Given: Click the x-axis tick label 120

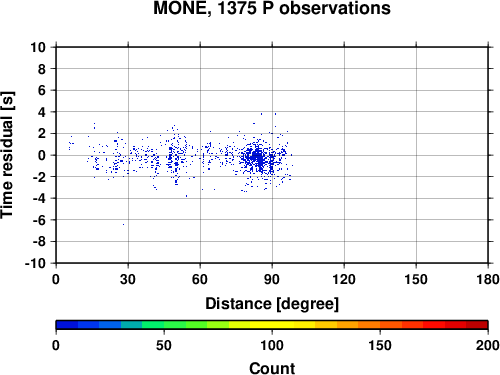Looking at the screenshot, I should 344,279.
